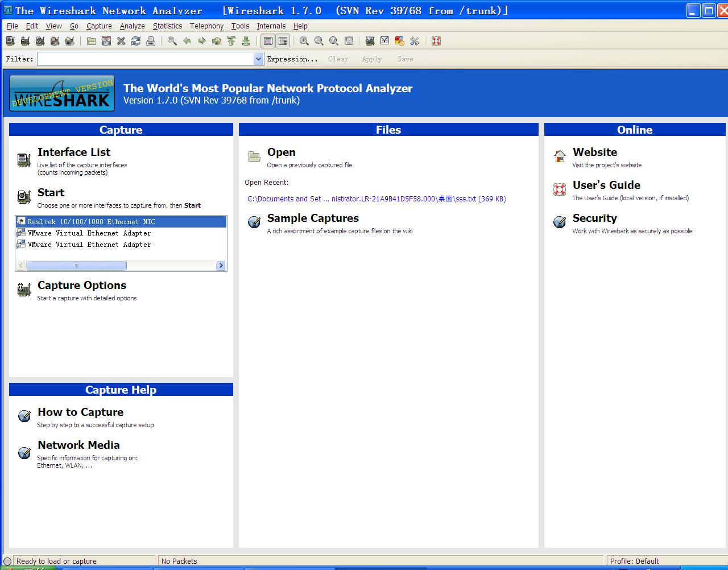The image size is (728, 570).
Task: Click the capture options toolbar icon
Action: (x=25, y=41)
